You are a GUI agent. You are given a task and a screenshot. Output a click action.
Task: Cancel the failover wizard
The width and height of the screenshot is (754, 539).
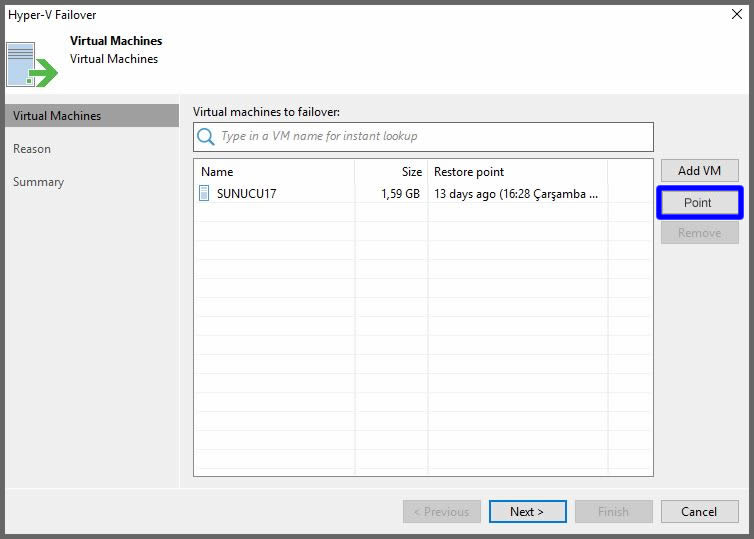699,512
